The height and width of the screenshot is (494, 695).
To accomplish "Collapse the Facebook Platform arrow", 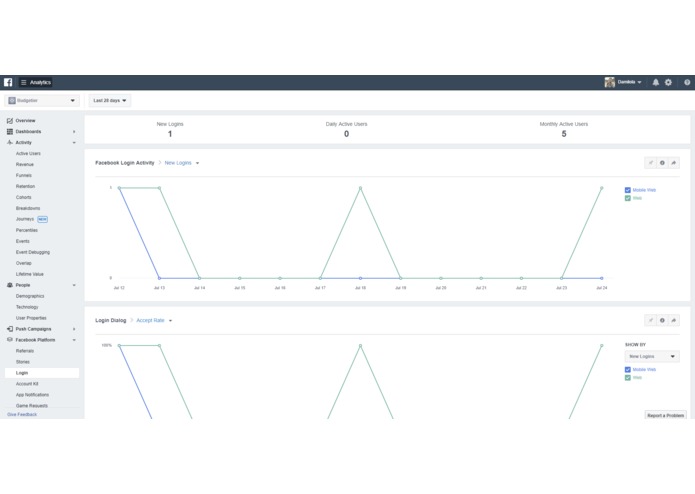I will [74, 340].
